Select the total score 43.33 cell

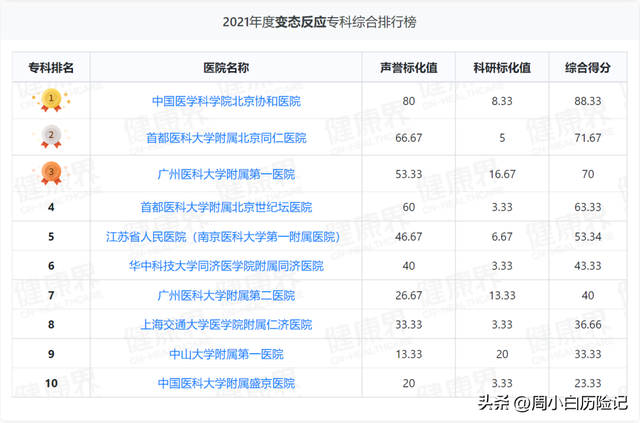[x=588, y=266]
